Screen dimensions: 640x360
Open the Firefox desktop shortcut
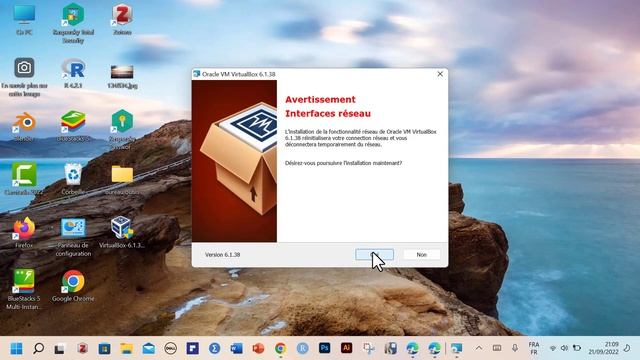point(24,233)
